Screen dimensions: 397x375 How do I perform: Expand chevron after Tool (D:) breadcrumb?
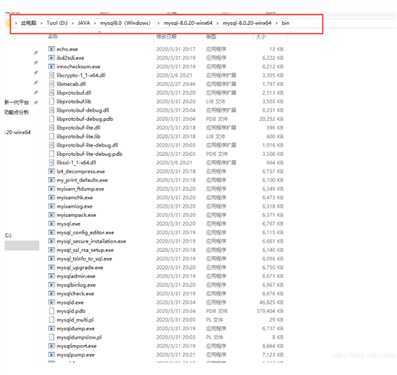(x=73, y=23)
